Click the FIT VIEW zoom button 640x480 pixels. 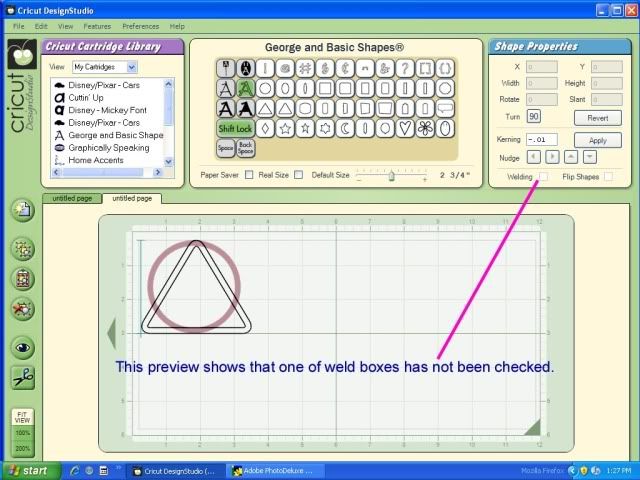22,417
